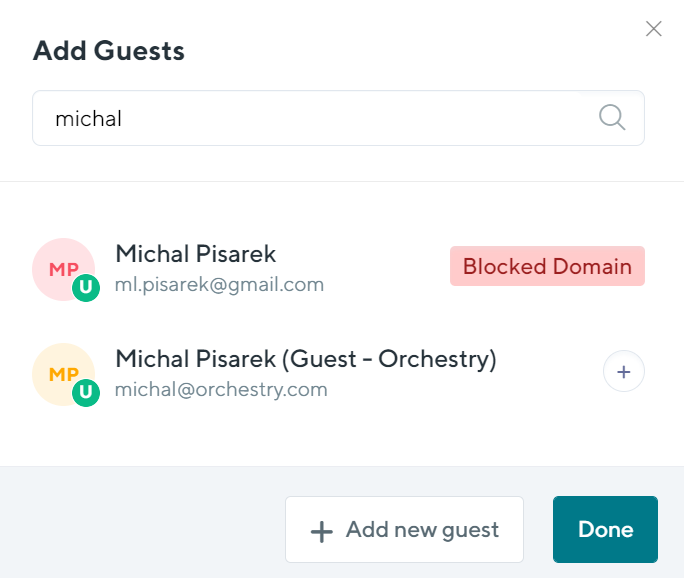Select the first Michal Pisarek name
This screenshot has width=684, height=578.
(x=195, y=253)
